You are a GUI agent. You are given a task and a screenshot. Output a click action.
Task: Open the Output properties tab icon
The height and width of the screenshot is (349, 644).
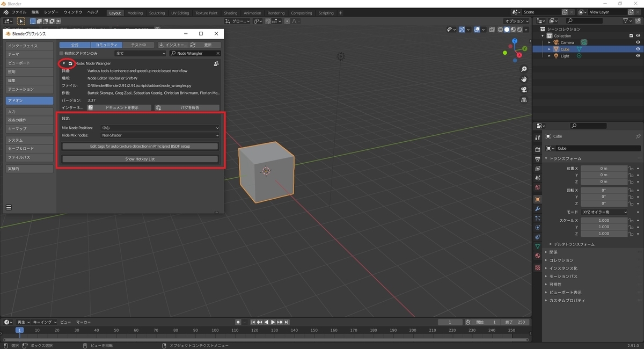point(537,159)
